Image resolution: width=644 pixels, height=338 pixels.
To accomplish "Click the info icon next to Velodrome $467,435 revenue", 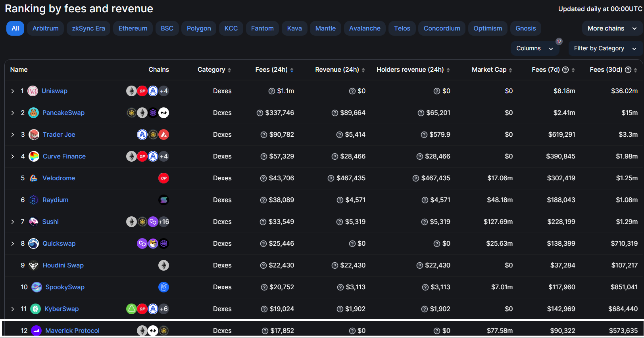I will pyautogui.click(x=331, y=178).
